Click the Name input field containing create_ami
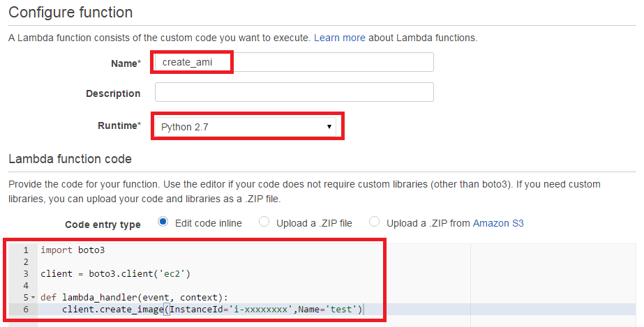The height and width of the screenshot is (327, 644). point(294,62)
